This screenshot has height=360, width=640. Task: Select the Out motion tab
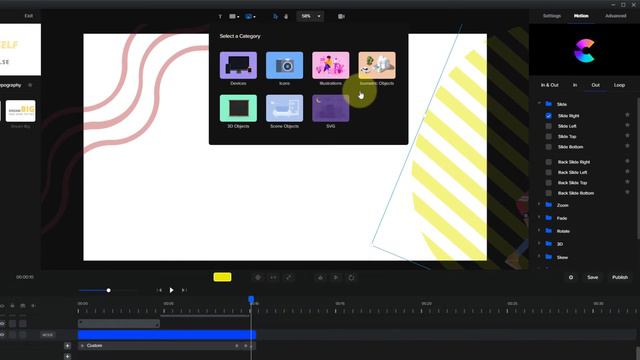596,85
